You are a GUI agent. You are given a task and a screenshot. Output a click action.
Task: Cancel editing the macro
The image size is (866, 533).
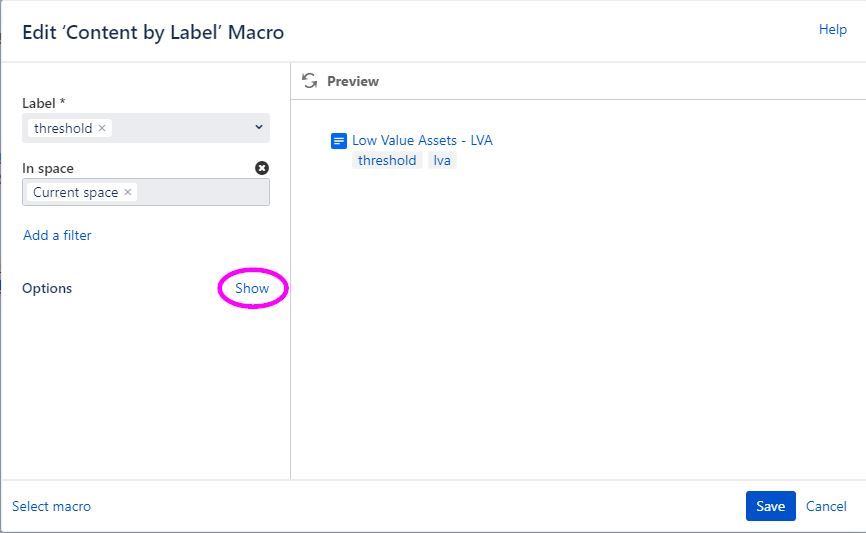(826, 506)
